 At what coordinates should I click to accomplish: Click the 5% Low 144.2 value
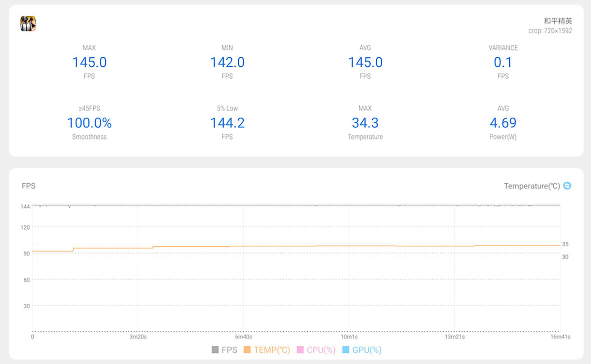coord(227,123)
